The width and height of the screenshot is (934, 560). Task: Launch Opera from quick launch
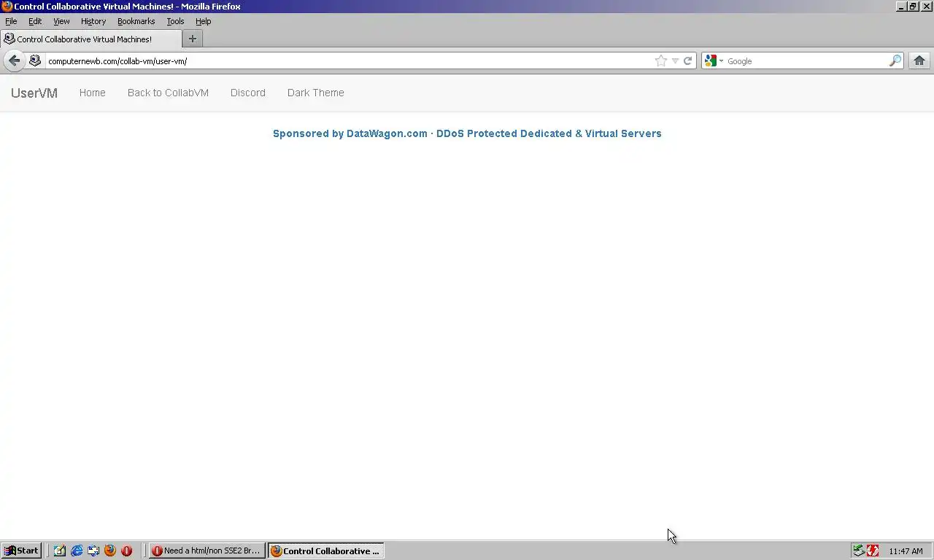pos(127,551)
